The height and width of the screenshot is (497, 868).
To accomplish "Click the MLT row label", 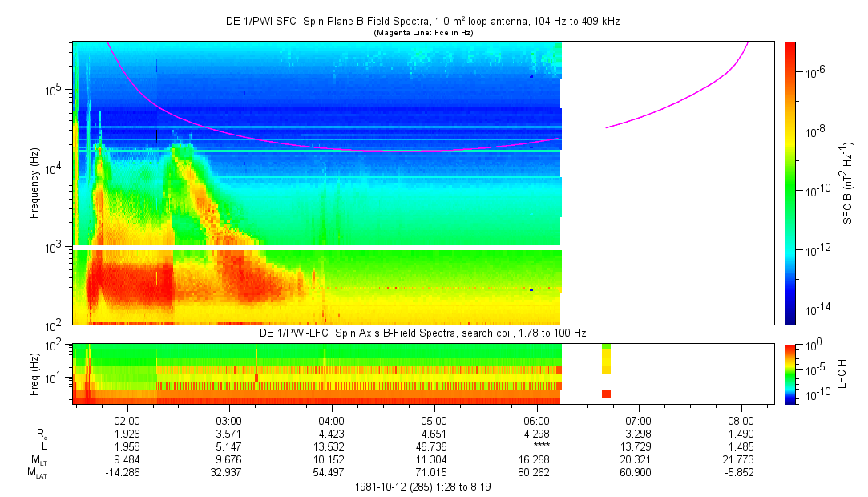I will pos(37,458).
